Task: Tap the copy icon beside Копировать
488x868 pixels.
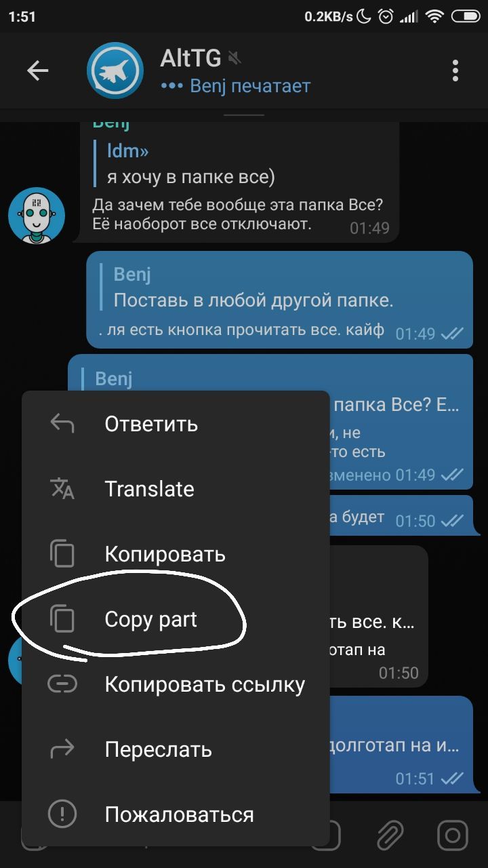Action: pyautogui.click(x=62, y=554)
